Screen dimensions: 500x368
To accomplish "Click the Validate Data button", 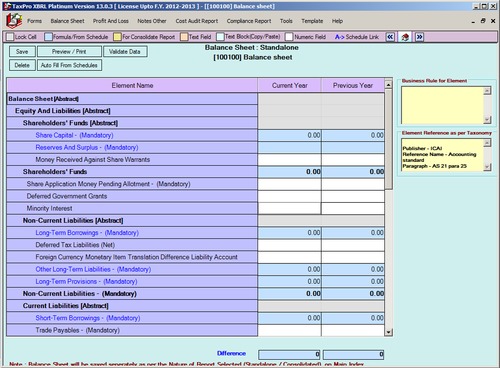I will [x=125, y=52].
